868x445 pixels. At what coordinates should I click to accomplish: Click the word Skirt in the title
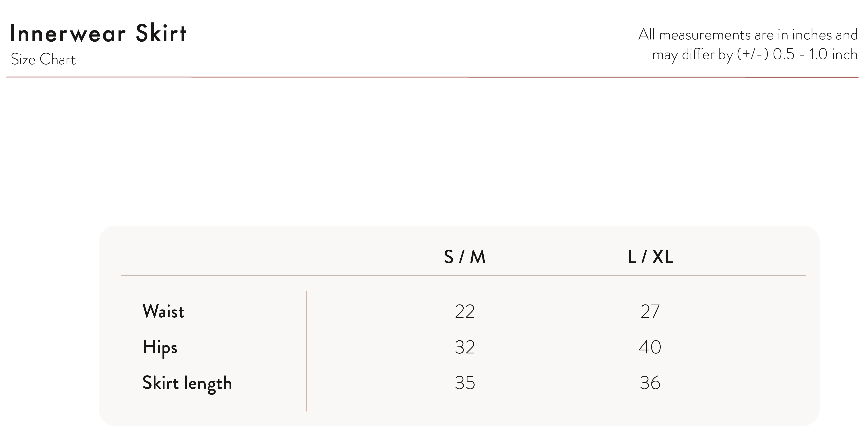(161, 34)
